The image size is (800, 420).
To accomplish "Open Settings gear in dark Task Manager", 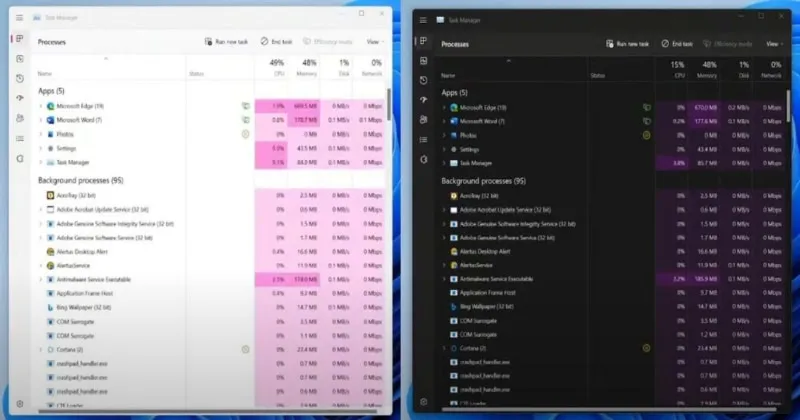I will click(x=424, y=401).
